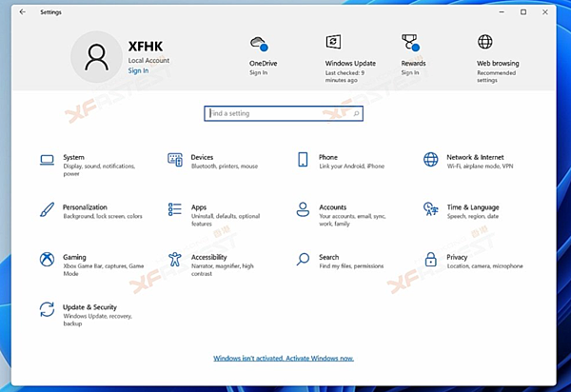
Task: Click 'Link your Android, iPhone' description
Action: coord(352,167)
